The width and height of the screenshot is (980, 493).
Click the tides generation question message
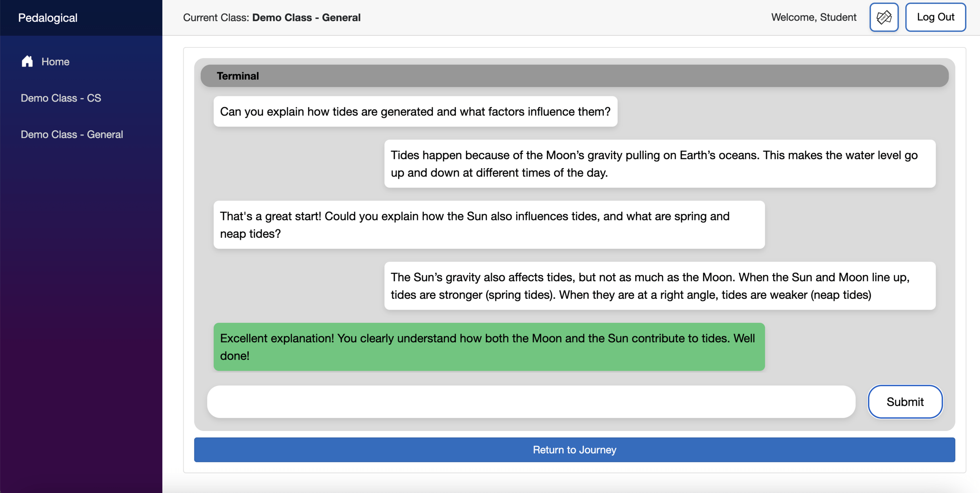pos(415,111)
